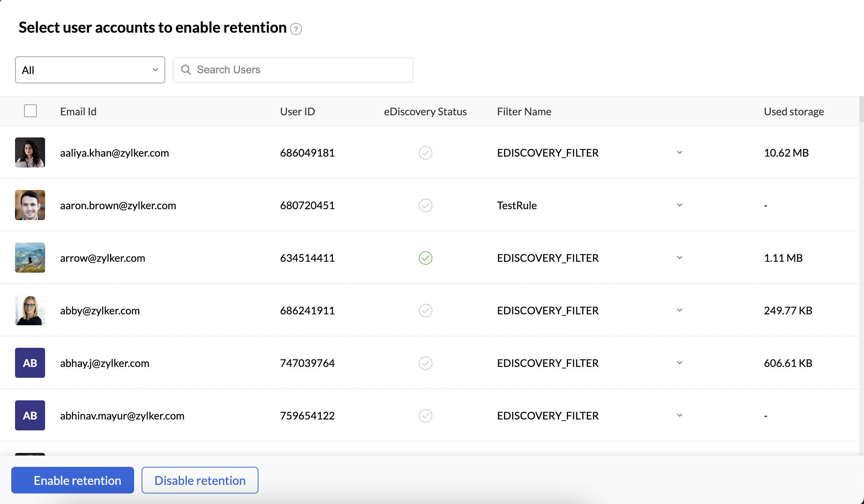Click the Disable retention button
This screenshot has width=864, height=504.
point(199,480)
